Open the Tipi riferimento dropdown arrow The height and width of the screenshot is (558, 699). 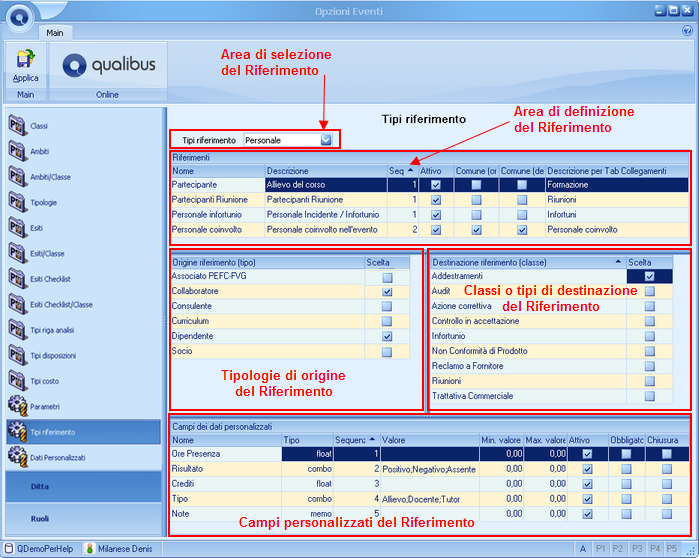pyautogui.click(x=326, y=140)
